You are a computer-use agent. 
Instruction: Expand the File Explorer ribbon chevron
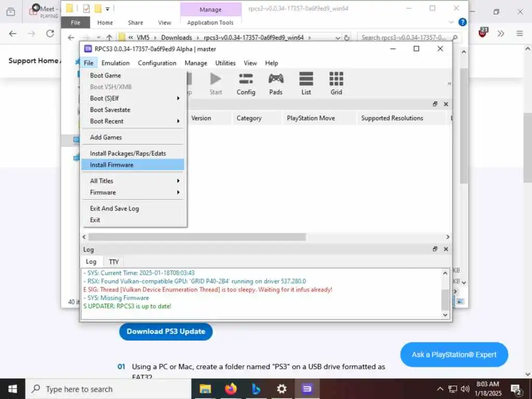pos(451,22)
